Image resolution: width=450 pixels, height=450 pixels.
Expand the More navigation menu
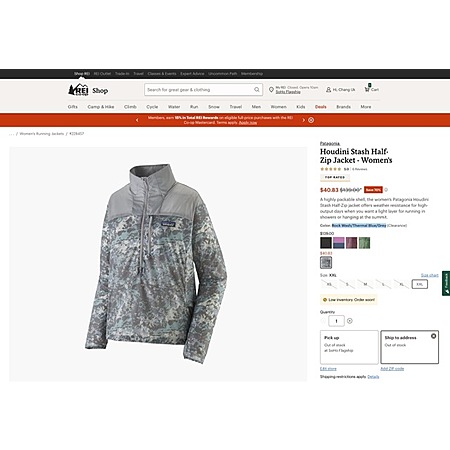point(366,107)
